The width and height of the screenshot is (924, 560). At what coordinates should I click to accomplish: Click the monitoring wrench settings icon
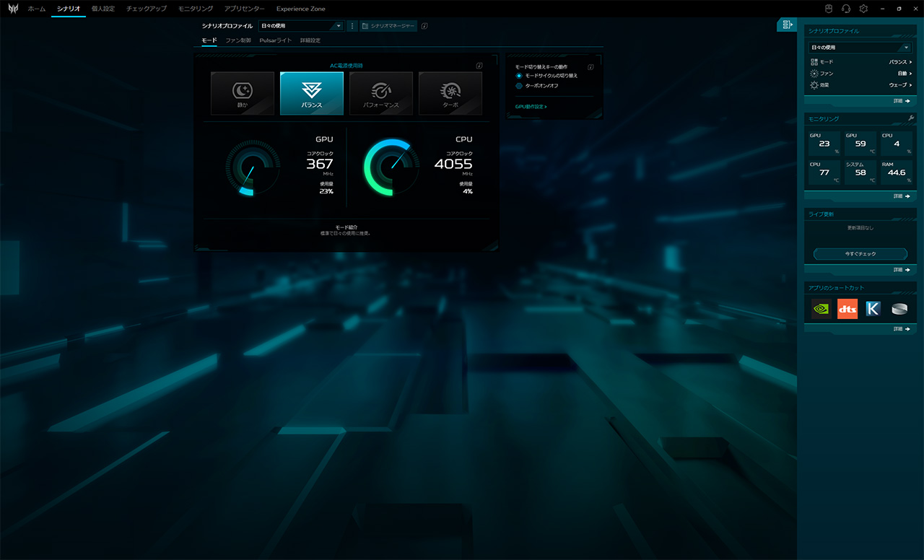(x=911, y=118)
